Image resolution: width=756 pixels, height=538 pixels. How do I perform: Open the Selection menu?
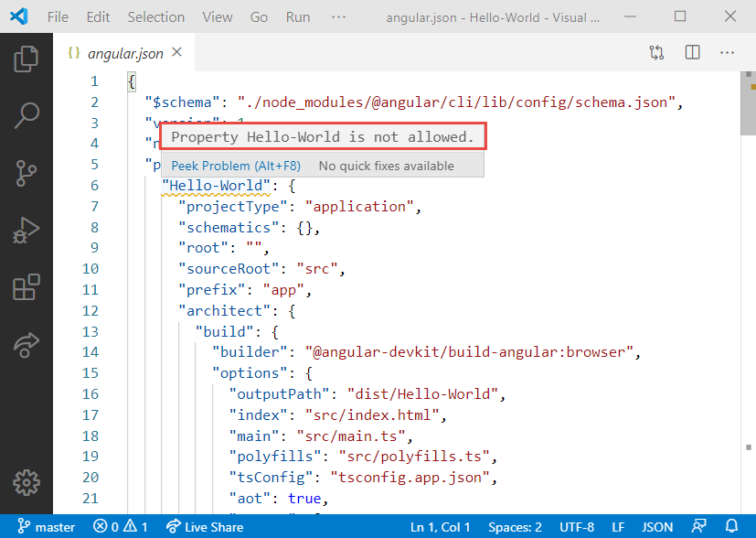(155, 16)
